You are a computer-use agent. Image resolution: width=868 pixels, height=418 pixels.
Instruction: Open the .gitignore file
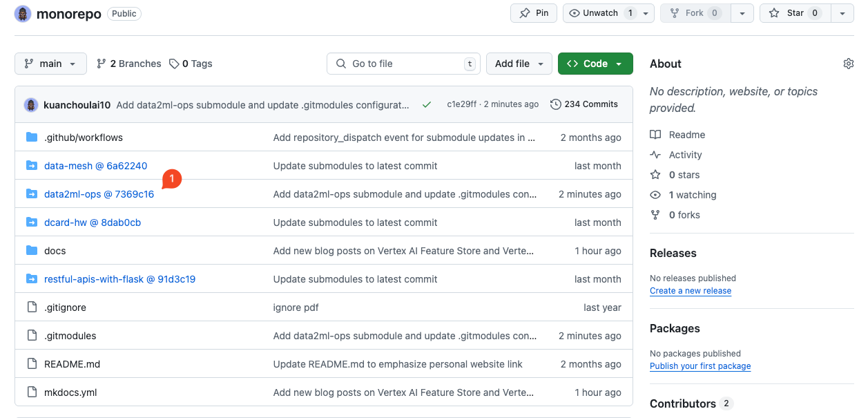pyautogui.click(x=65, y=307)
